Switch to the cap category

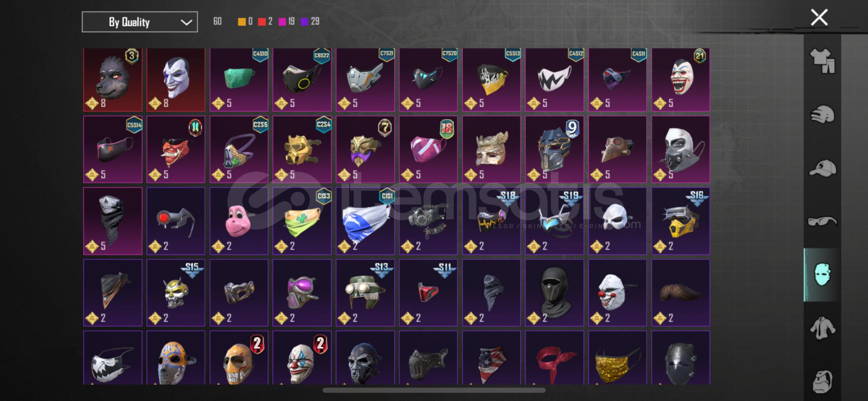click(822, 168)
